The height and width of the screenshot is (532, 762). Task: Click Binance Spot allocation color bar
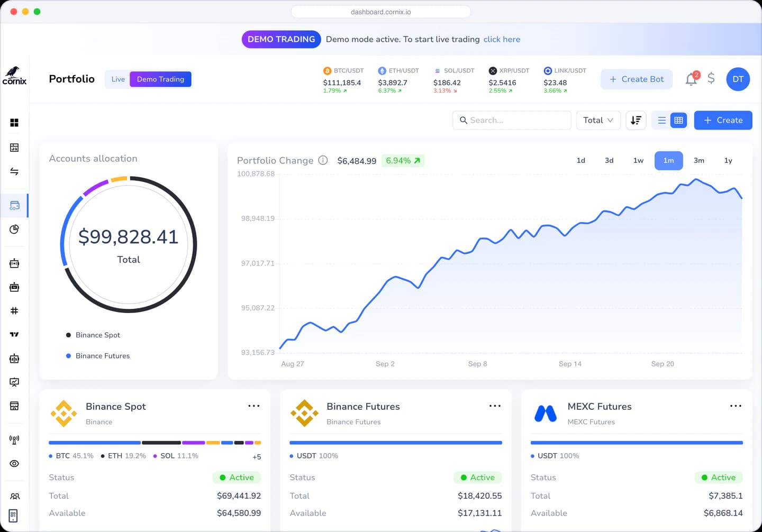click(x=155, y=443)
